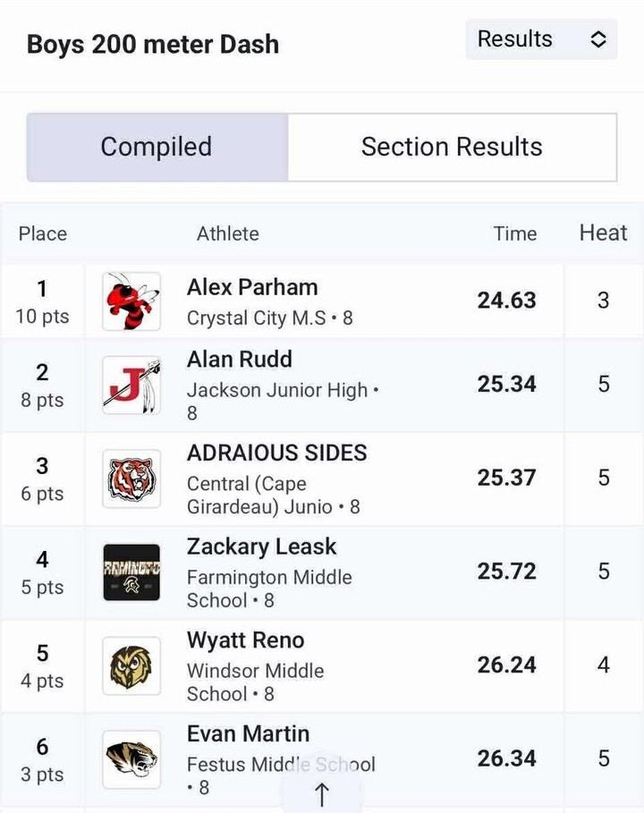Screen dimensions: 644x813
Task: Open athlete Alan Rudd's profile
Action: pyautogui.click(x=240, y=360)
